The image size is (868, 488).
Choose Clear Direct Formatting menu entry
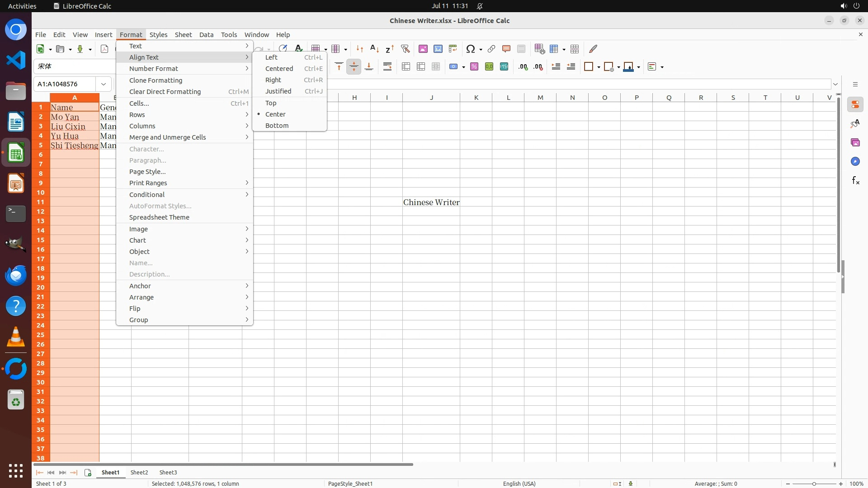point(165,92)
